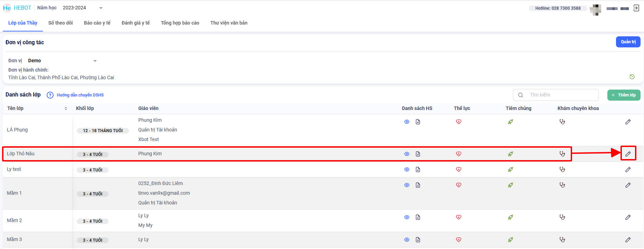644x249 pixels.
Task: Click the edit pencil for Lớp Thỏ Nâu
Action: coord(628,154)
